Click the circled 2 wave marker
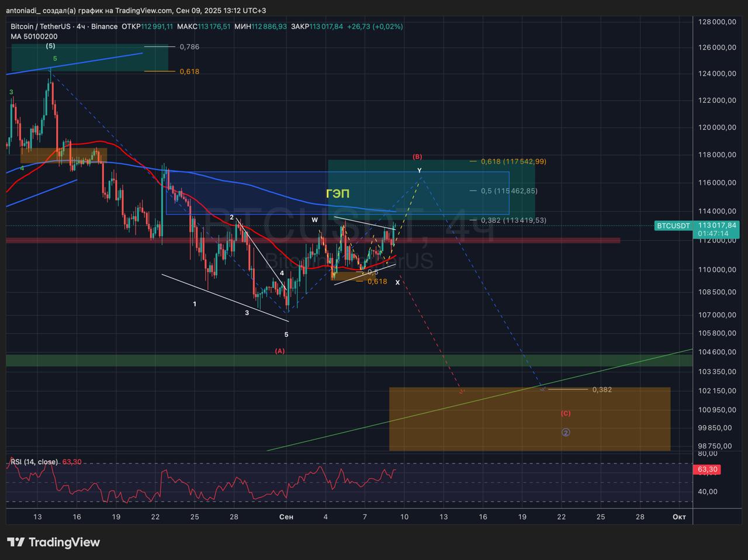The width and height of the screenshot is (748, 560). (x=566, y=433)
